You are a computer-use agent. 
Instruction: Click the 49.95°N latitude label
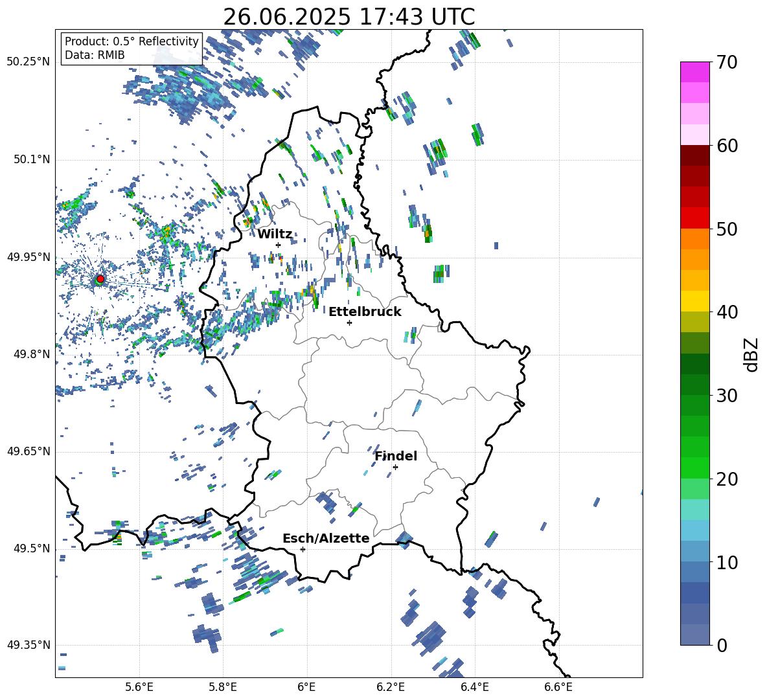[29, 257]
